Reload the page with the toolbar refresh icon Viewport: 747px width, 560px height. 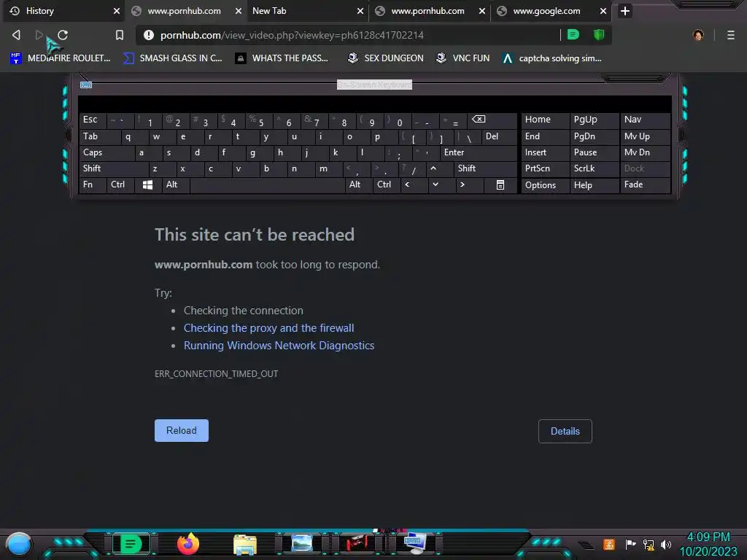pyautogui.click(x=63, y=35)
